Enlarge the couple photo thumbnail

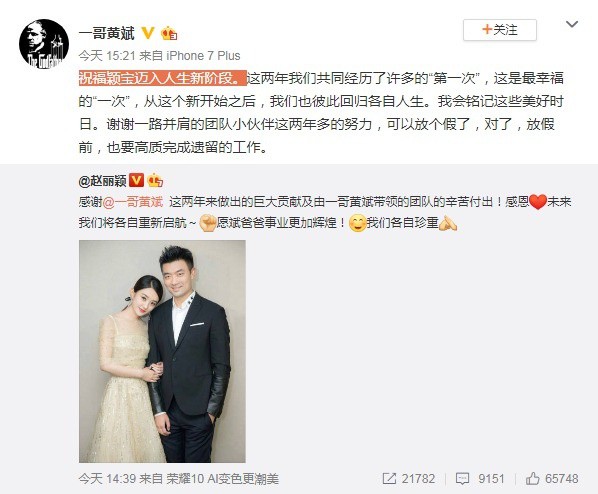[x=162, y=351]
